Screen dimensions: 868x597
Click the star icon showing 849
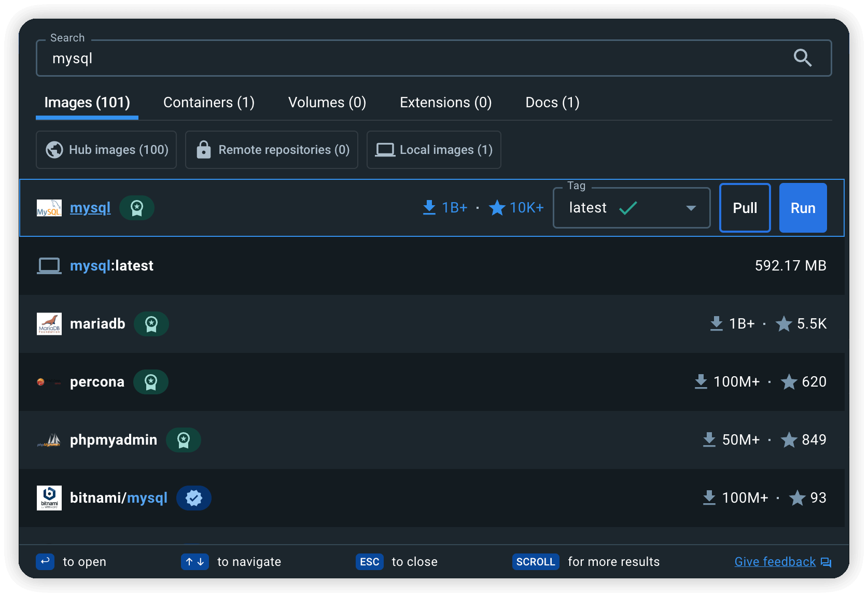click(789, 440)
